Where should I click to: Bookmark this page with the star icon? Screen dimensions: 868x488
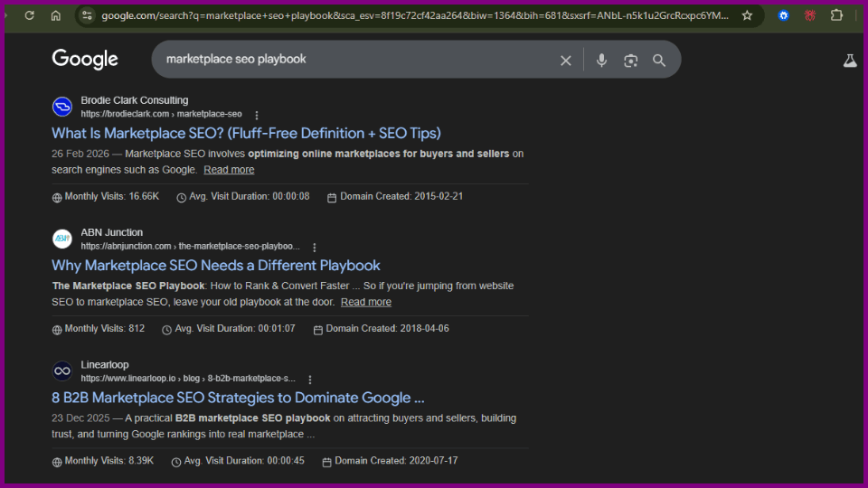747,15
